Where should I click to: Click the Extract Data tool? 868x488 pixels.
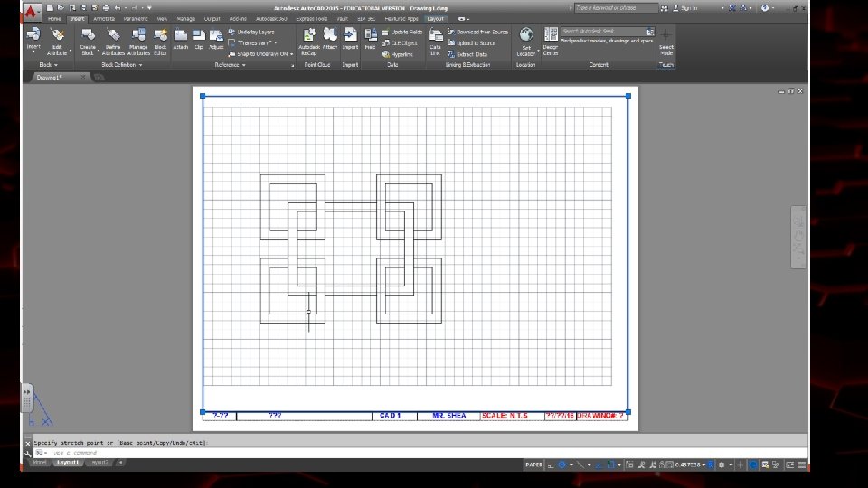pyautogui.click(x=467, y=54)
